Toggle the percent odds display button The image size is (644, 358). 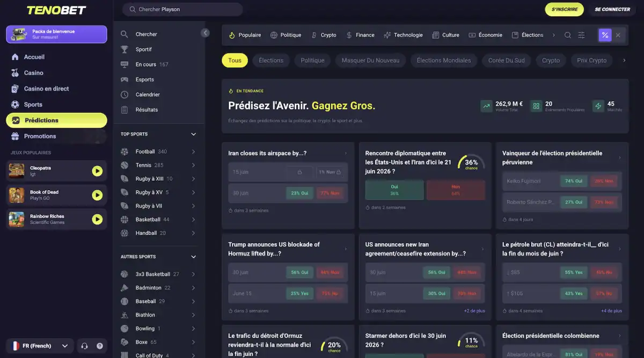point(605,35)
